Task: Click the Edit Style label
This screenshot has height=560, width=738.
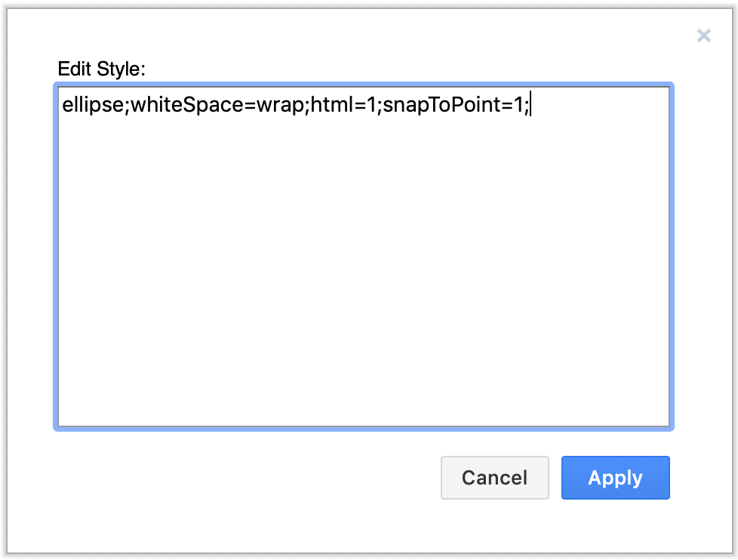Action: click(100, 69)
